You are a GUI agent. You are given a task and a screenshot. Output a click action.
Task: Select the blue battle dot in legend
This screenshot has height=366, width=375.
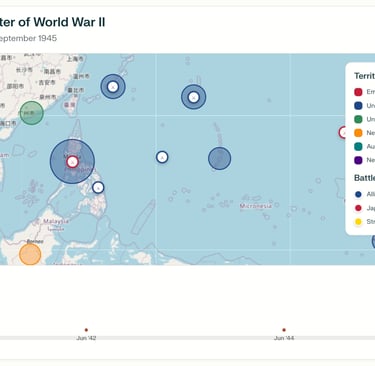pyautogui.click(x=358, y=194)
